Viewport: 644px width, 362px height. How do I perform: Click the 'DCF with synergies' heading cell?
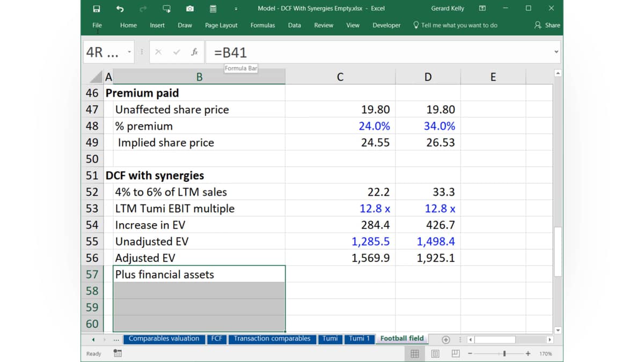(x=155, y=175)
